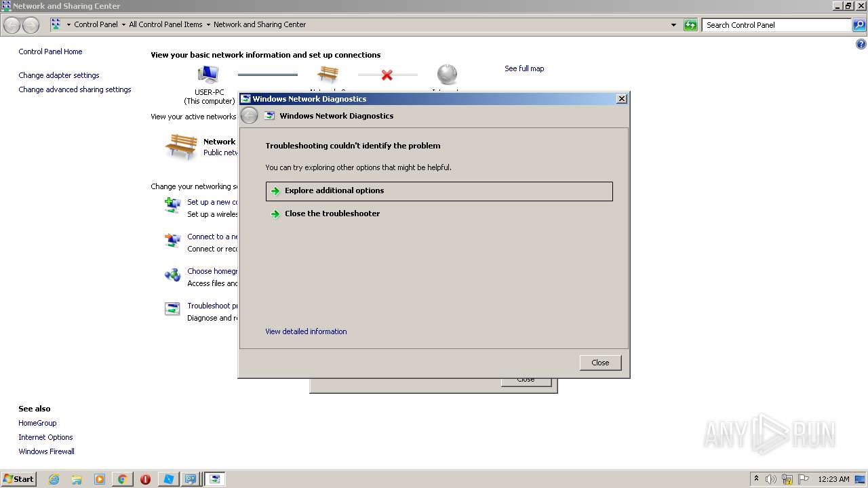Switch to Control Panel taskbar button
868x488 pixels.
(x=191, y=479)
